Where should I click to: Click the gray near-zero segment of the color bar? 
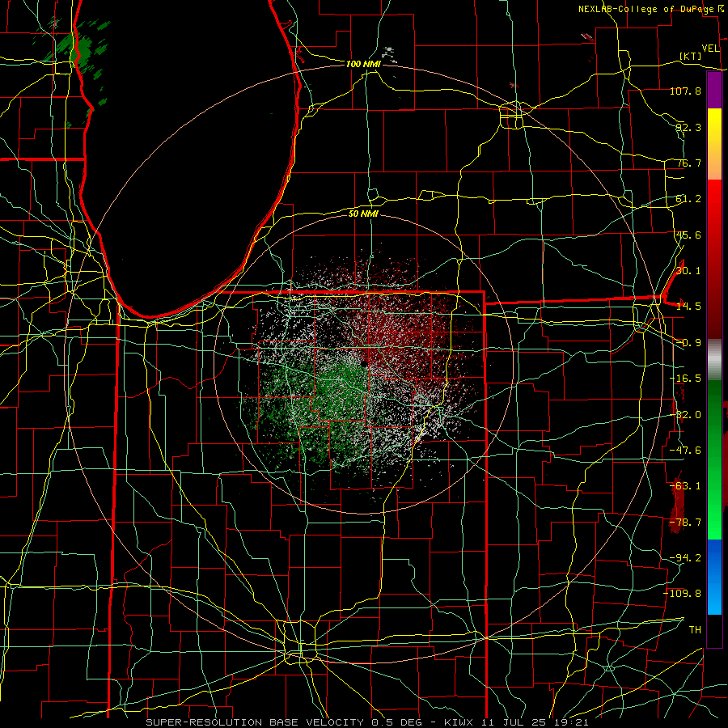(x=714, y=360)
